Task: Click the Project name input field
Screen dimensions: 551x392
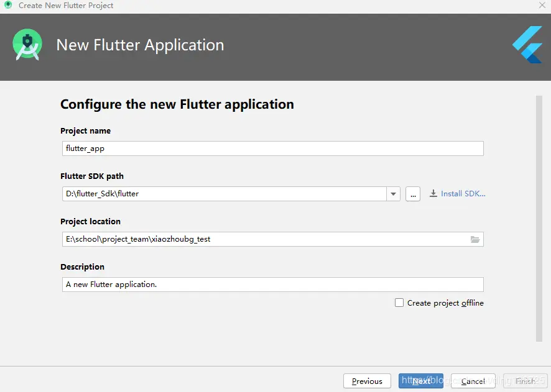Action: [272, 148]
